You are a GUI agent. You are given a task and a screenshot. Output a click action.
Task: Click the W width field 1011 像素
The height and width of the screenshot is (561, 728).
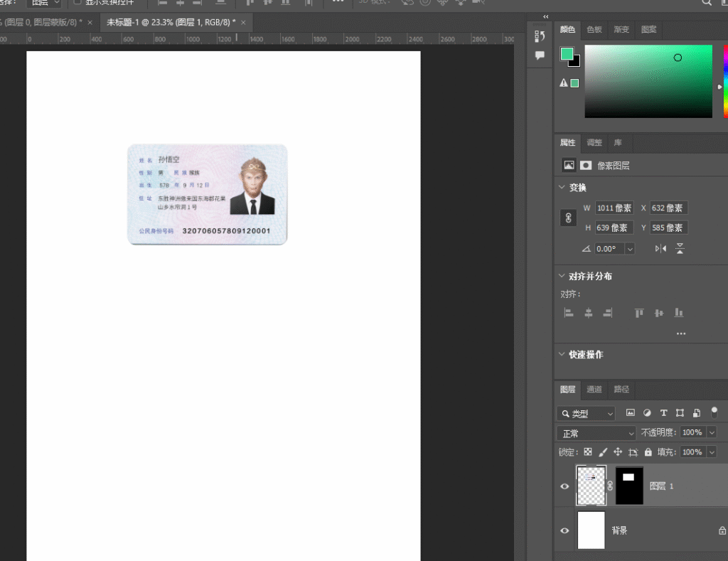614,208
